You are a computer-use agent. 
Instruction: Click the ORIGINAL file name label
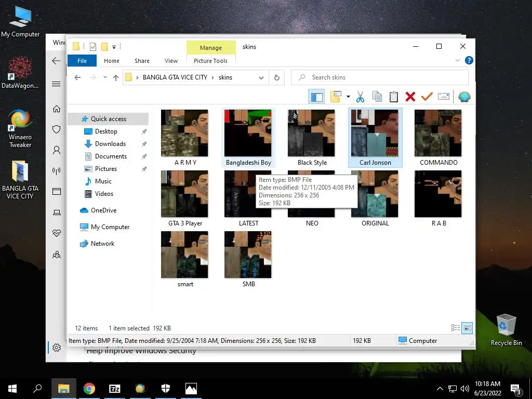coord(375,223)
